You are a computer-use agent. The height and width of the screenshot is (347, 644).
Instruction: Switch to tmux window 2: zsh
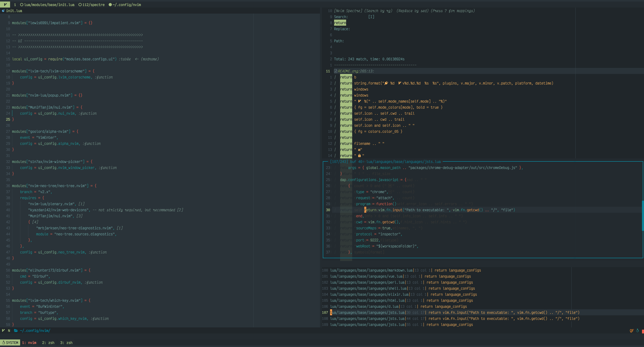[x=48, y=343]
